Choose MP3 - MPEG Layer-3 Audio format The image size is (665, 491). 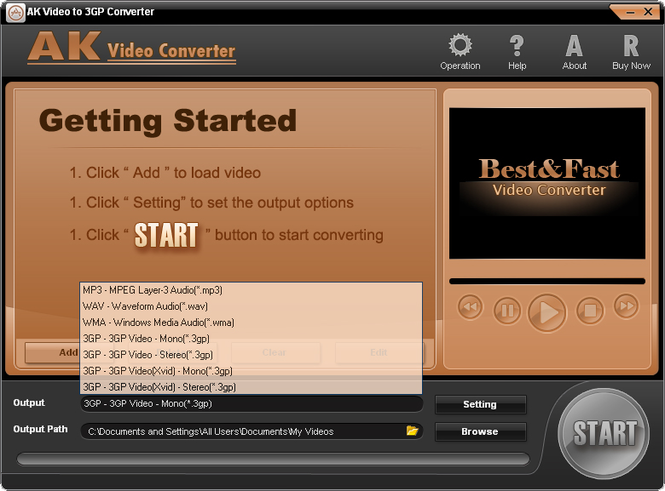pos(251,290)
